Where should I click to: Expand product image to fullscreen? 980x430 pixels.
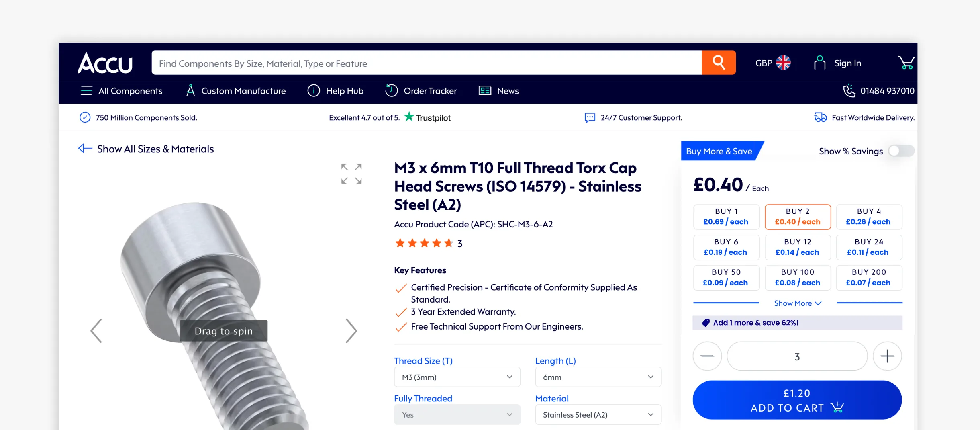pyautogui.click(x=351, y=174)
